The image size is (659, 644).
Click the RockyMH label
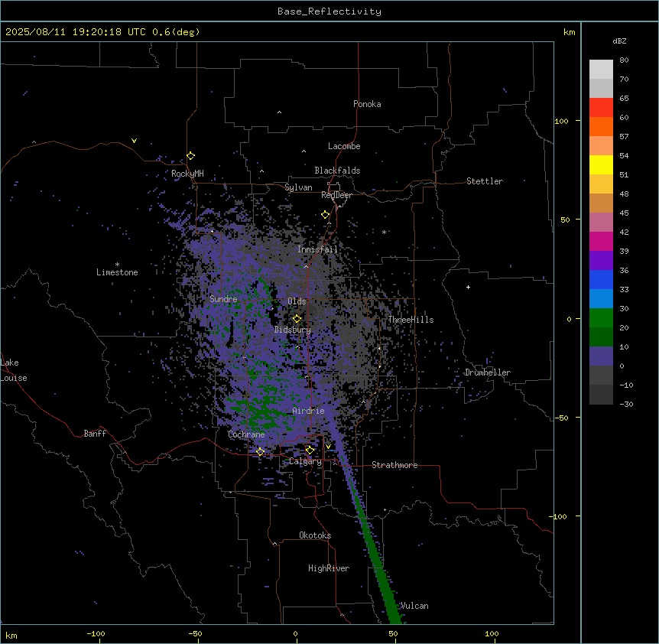(187, 173)
